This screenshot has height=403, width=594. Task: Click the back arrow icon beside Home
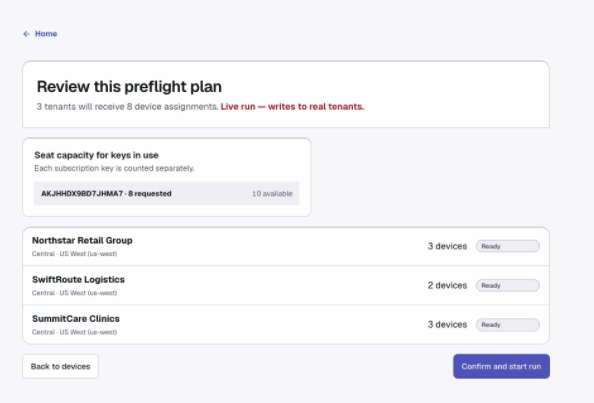click(26, 34)
